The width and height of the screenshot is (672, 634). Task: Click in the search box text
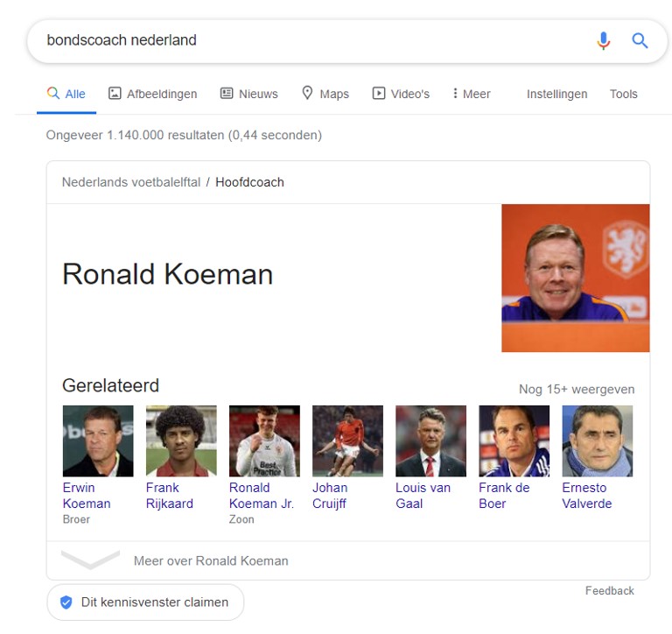click(122, 40)
